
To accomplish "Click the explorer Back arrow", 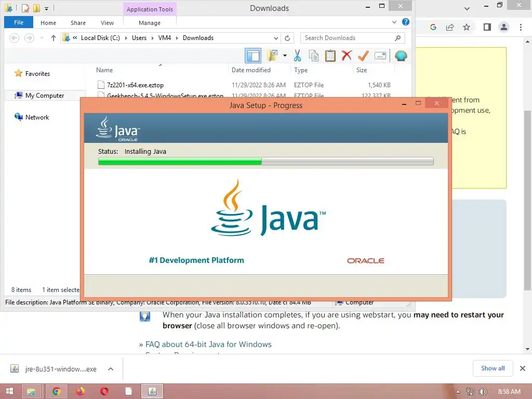I will tap(14, 38).
